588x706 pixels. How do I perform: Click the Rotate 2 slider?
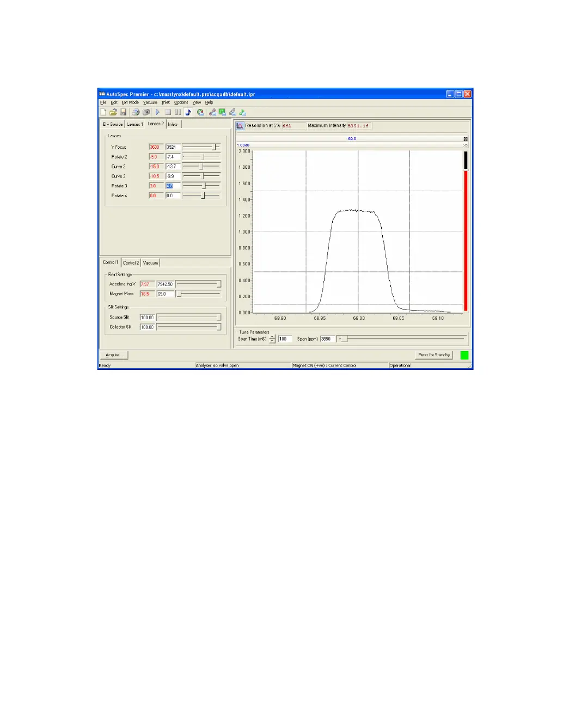pos(201,157)
